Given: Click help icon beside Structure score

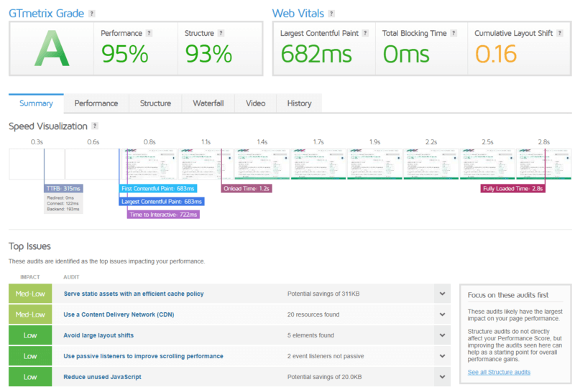Looking at the screenshot, I should pyautogui.click(x=221, y=33).
